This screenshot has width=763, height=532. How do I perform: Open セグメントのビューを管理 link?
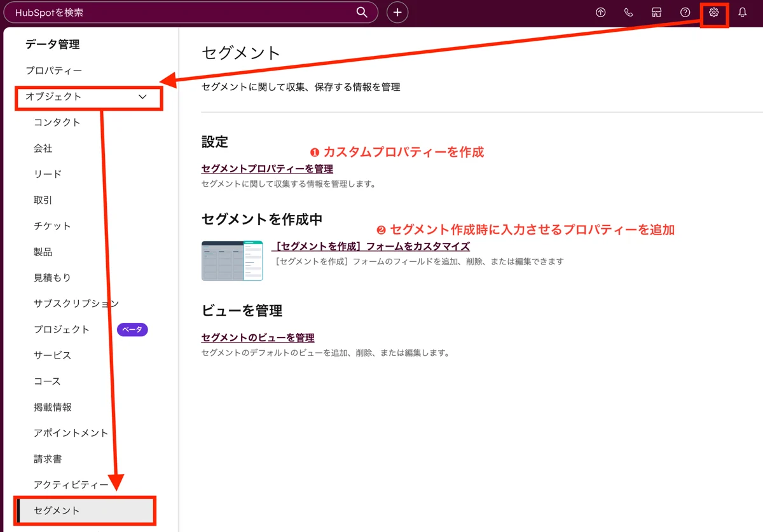[x=256, y=338]
